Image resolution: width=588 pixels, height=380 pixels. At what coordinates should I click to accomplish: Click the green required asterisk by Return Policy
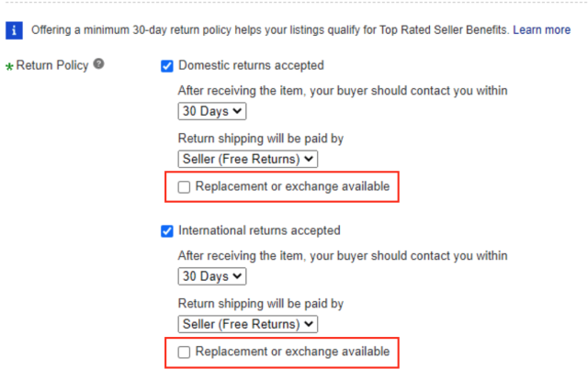point(9,68)
